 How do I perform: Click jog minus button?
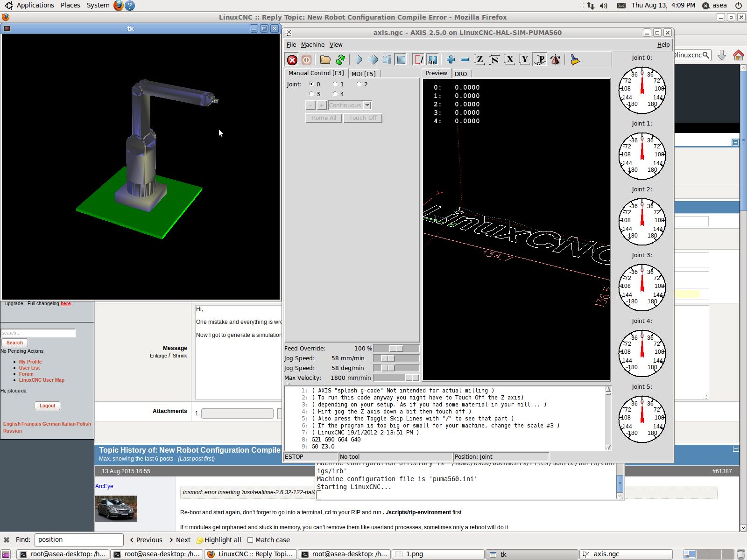pos(310,105)
